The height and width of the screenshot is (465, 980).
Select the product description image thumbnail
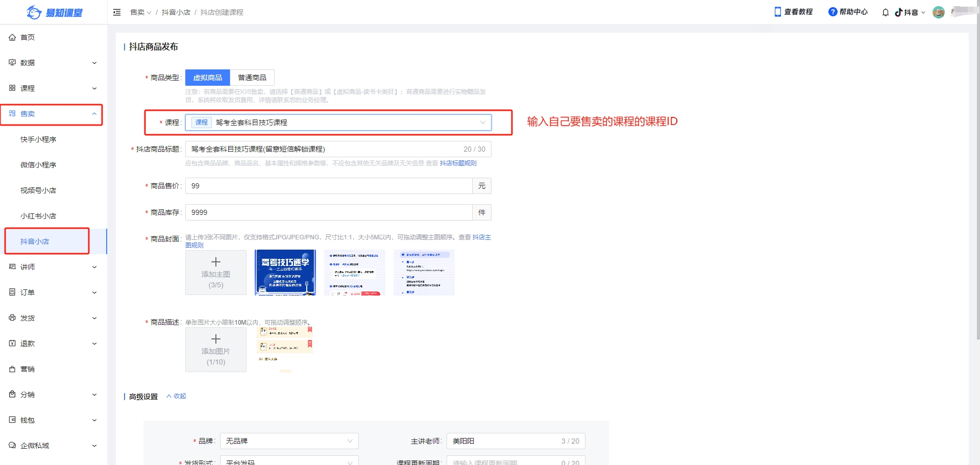[285, 350]
